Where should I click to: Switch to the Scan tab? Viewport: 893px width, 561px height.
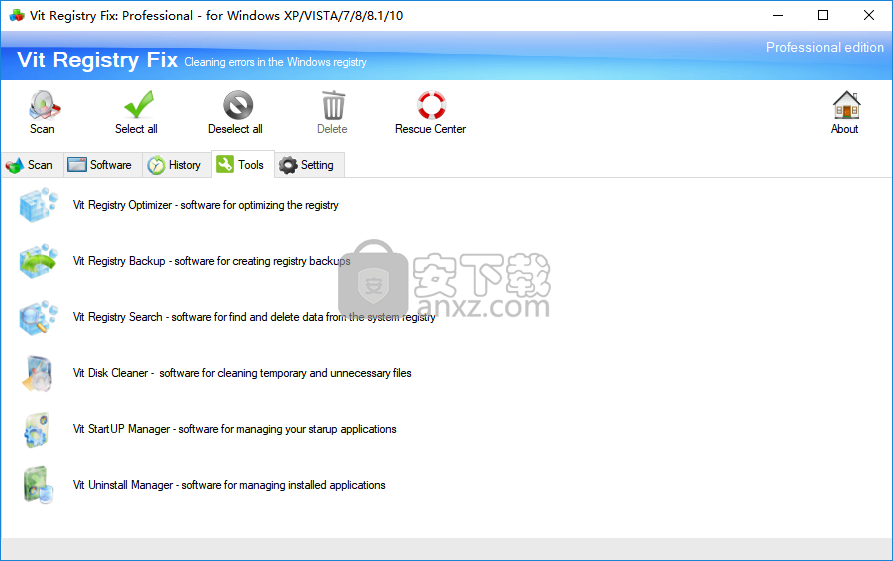[32, 165]
